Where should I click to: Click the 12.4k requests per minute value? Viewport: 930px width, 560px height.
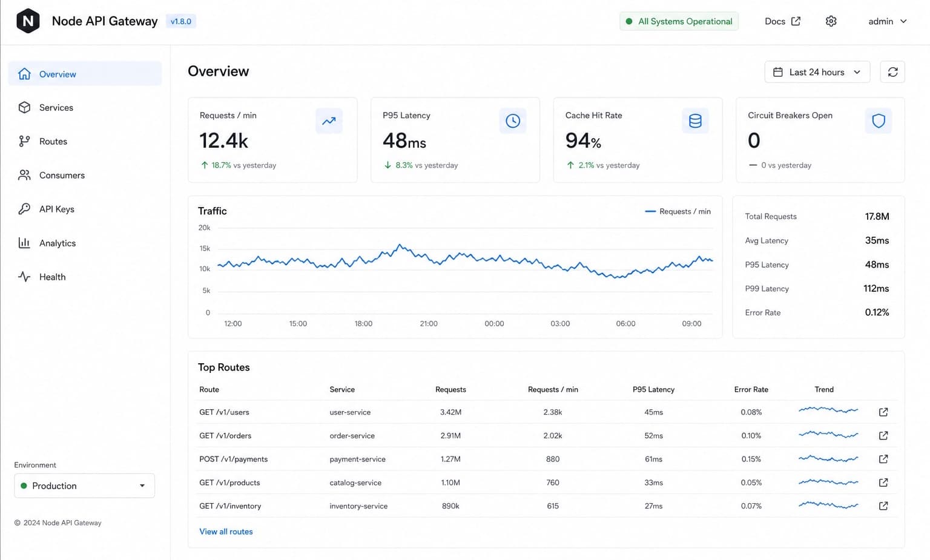point(223,140)
